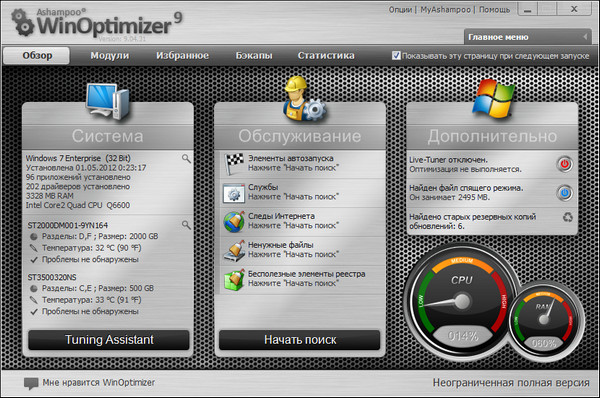Click the Live-Tuner отключен text
This screenshot has height=398, width=600.
[x=448, y=160]
